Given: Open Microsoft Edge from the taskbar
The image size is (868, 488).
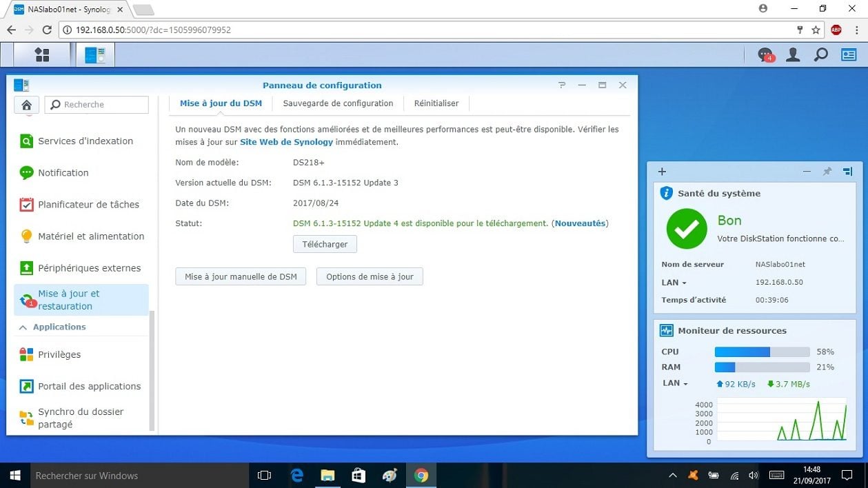Looking at the screenshot, I should coord(297,476).
